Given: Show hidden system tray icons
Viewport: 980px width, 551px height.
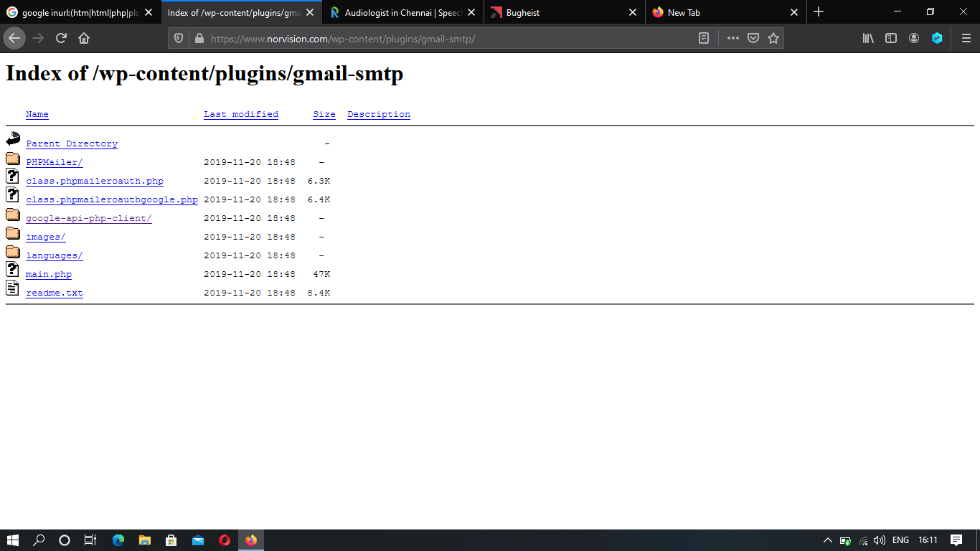Looking at the screenshot, I should tap(827, 540).
